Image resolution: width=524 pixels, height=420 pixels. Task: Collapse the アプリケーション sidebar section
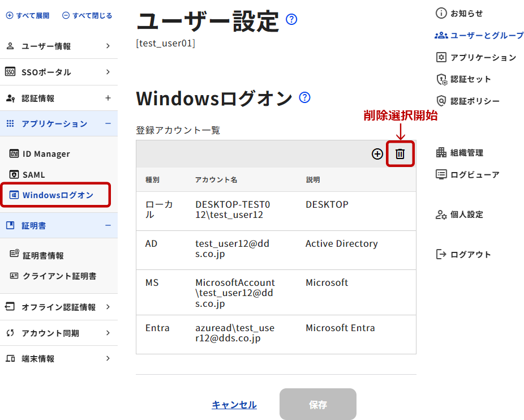(x=108, y=123)
